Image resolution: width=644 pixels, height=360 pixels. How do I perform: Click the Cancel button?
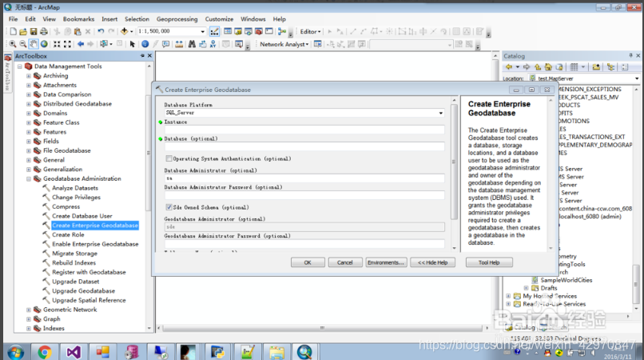[345, 262]
